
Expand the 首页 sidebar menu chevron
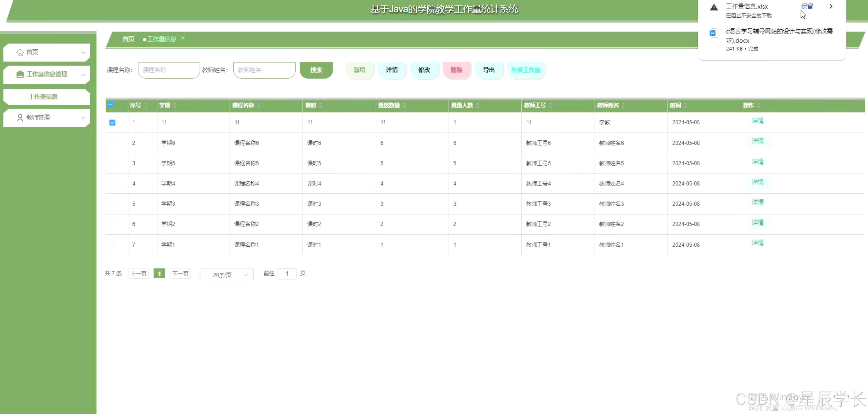click(x=83, y=53)
